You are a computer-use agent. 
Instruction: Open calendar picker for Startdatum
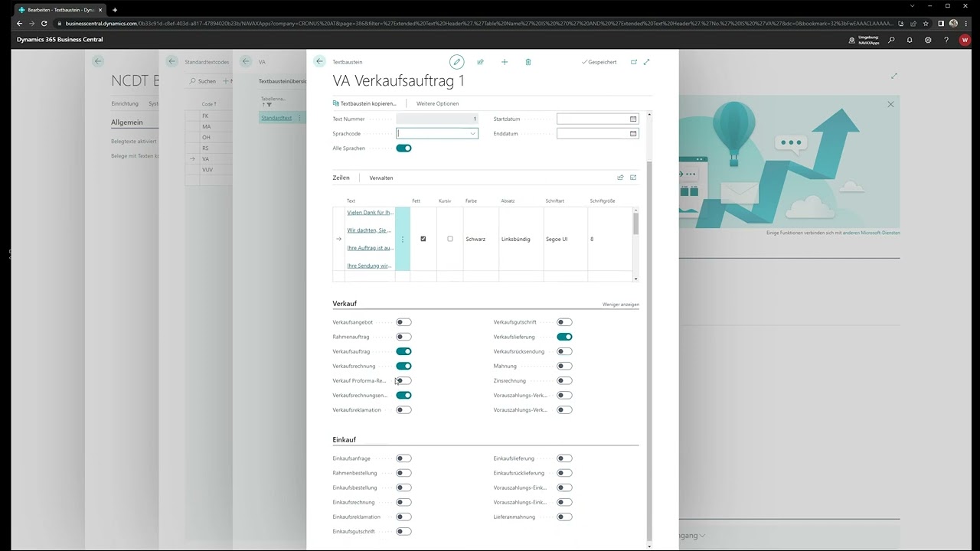pos(633,119)
